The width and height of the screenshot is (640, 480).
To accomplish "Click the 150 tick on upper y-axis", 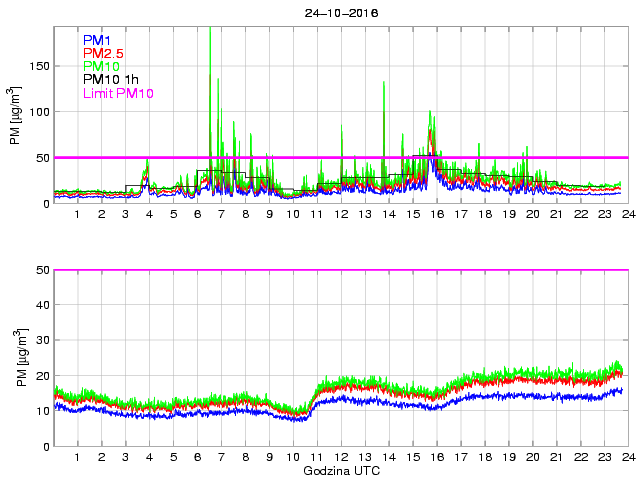I will [38, 65].
